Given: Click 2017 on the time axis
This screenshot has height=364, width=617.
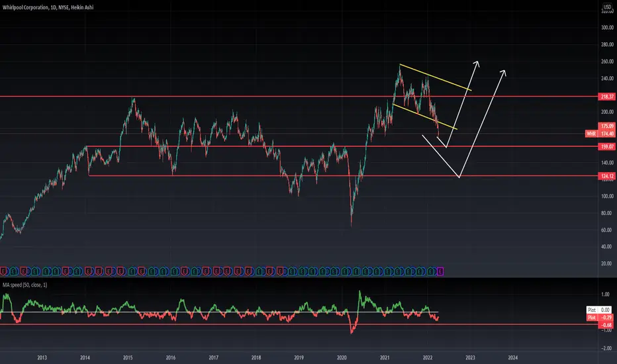Looking at the screenshot, I should click(214, 357).
